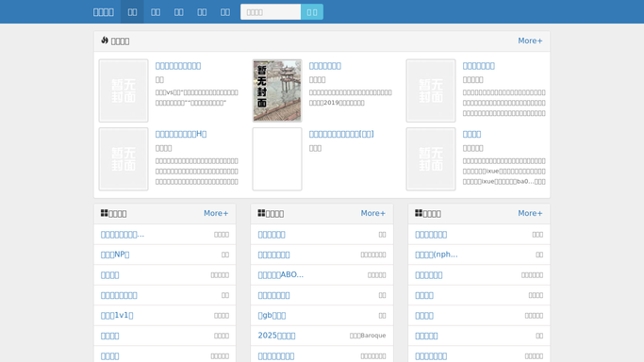Open the book title ending with H
The width and height of the screenshot is (644, 362).
181,134
